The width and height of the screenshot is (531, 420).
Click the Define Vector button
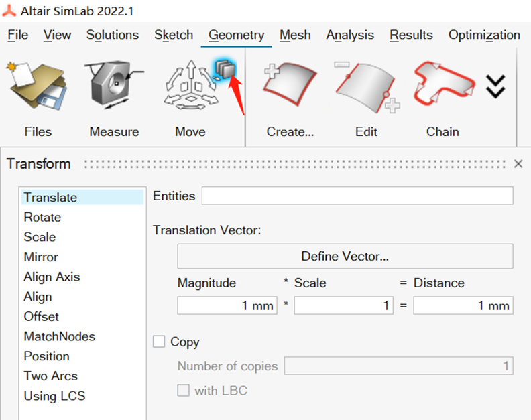(345, 256)
